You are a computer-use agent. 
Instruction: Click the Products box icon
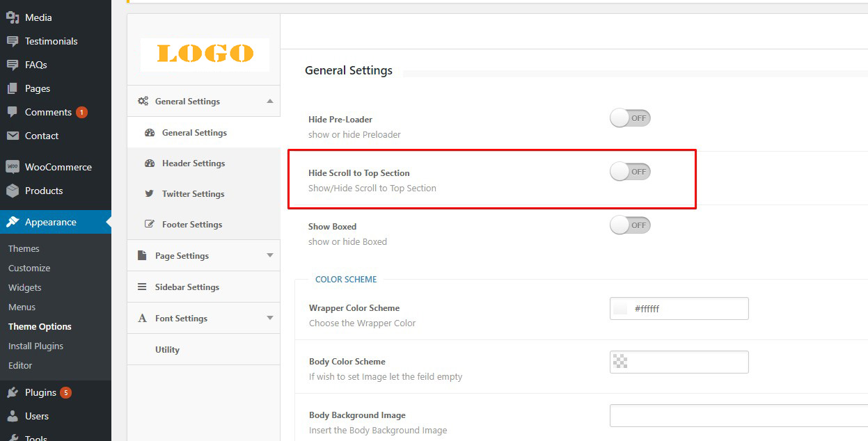tap(13, 191)
